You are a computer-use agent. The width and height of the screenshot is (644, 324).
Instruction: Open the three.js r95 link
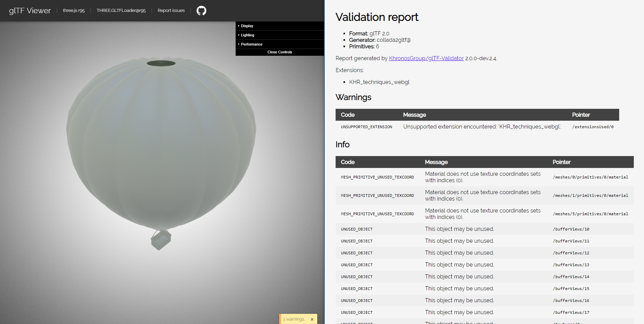[x=73, y=10]
